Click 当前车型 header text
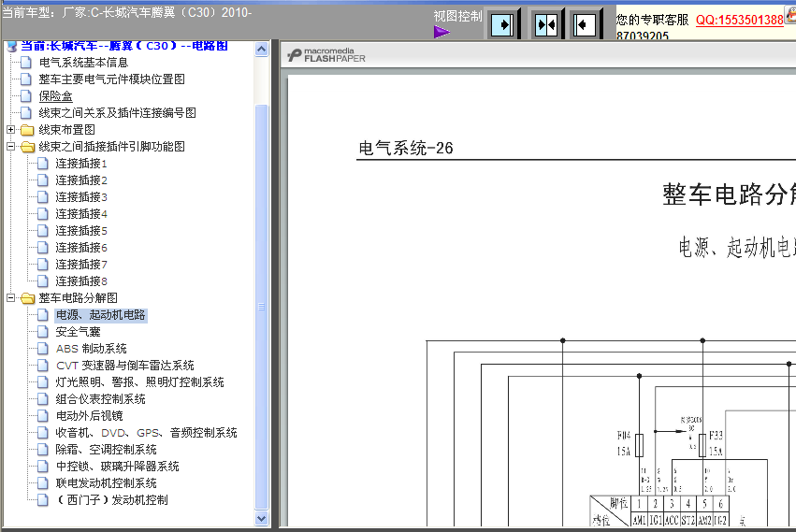The height and width of the screenshot is (532, 796). (127, 12)
